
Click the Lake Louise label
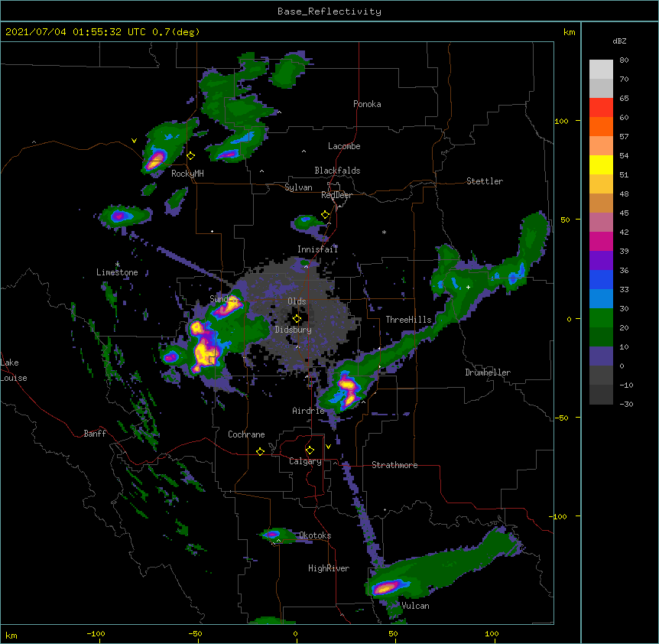coord(14,370)
